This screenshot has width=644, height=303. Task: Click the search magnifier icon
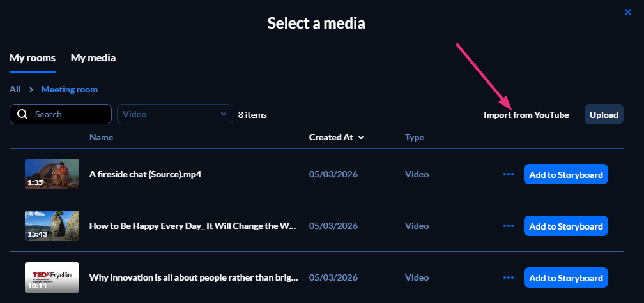[22, 115]
